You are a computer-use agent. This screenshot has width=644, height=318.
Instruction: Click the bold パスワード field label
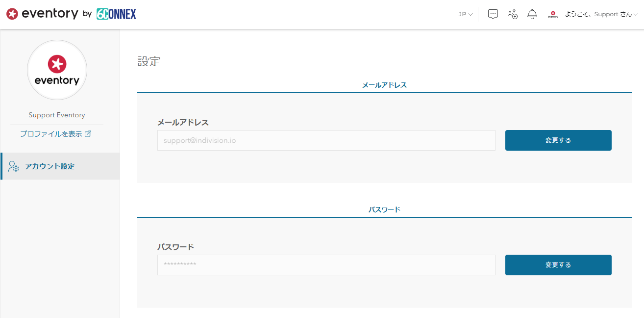point(175,247)
